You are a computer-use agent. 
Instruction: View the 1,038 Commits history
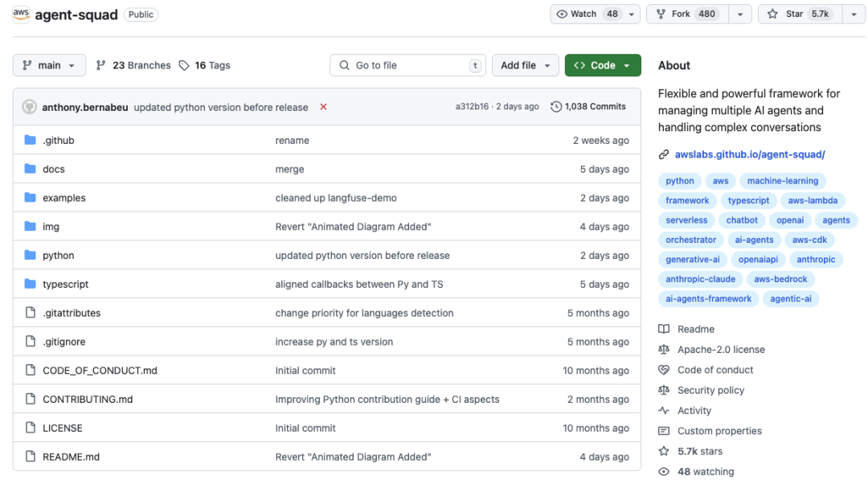[x=588, y=106]
